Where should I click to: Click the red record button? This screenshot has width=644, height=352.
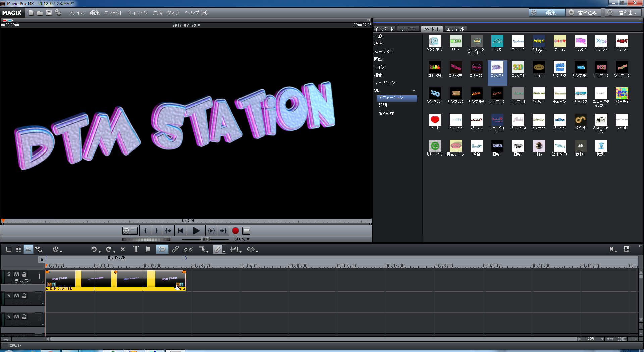pos(235,231)
